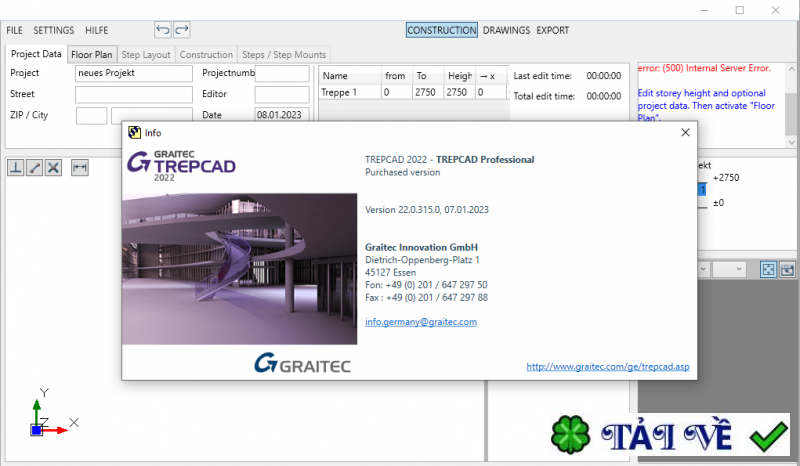Click the staircase render image in Info

coord(239,268)
